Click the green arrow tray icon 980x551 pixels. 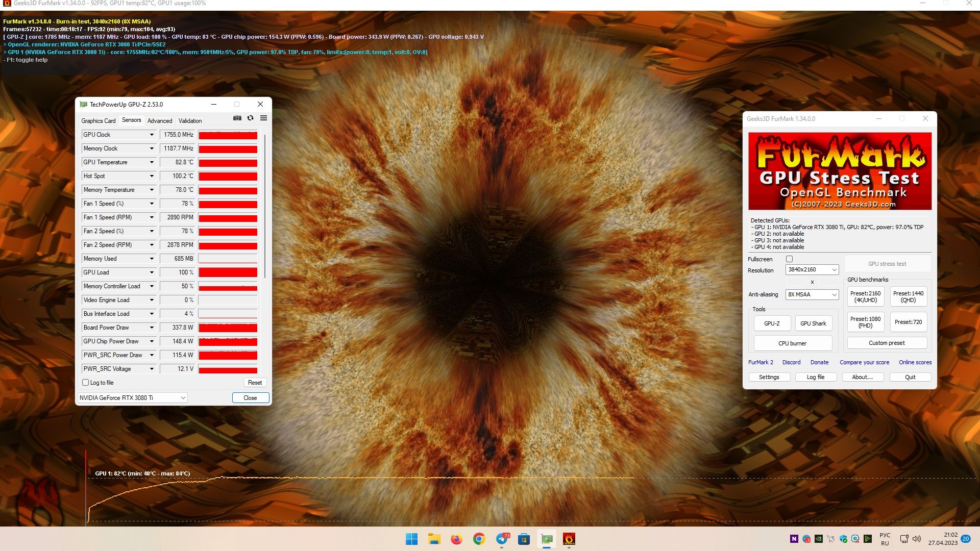click(x=868, y=539)
